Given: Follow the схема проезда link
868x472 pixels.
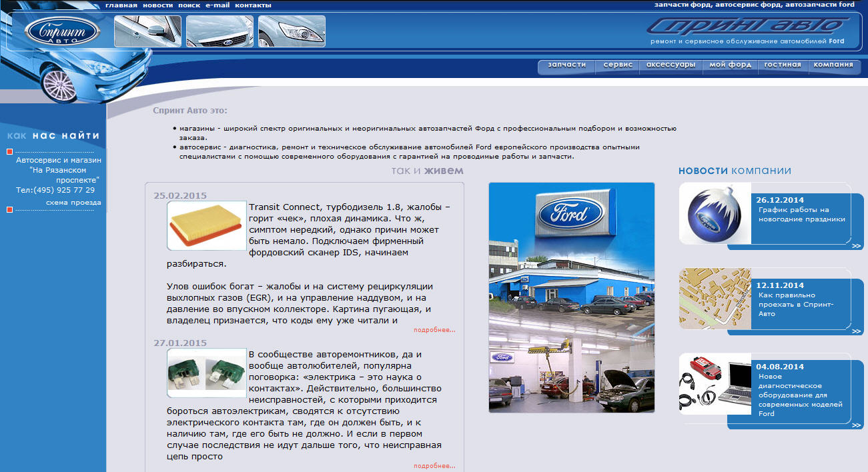Looking at the screenshot, I should [73, 203].
